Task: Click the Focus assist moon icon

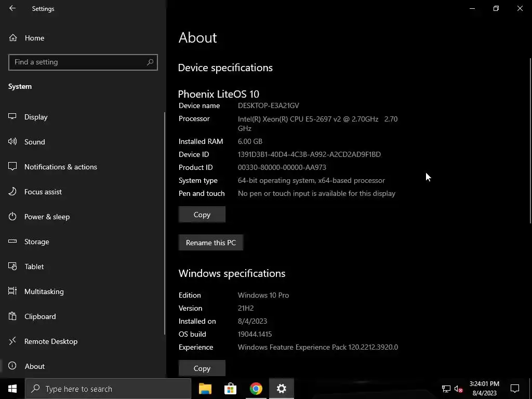Action: point(12,191)
